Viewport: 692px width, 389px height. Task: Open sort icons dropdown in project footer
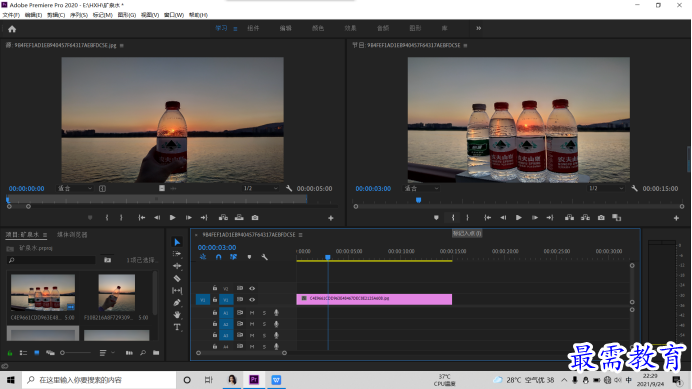click(x=107, y=353)
